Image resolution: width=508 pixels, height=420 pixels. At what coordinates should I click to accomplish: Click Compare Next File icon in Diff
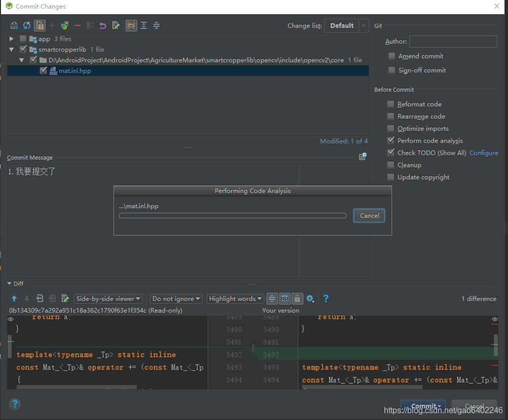click(52, 298)
